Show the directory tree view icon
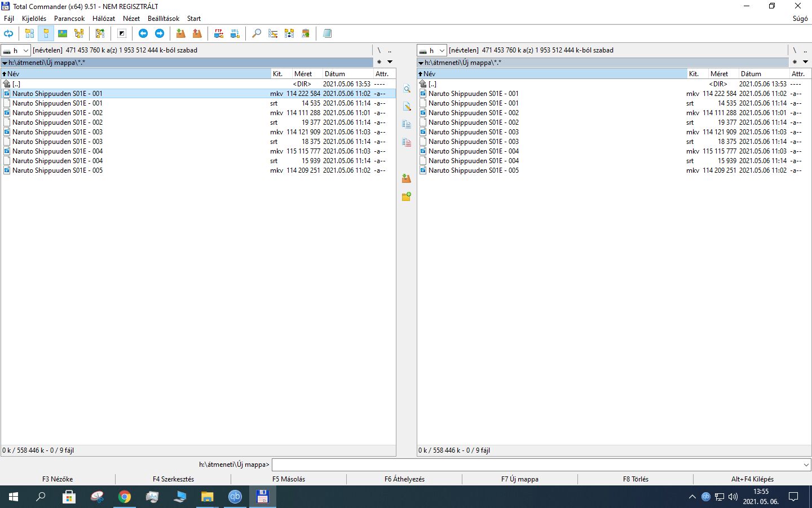This screenshot has height=508, width=812. pos(79,34)
